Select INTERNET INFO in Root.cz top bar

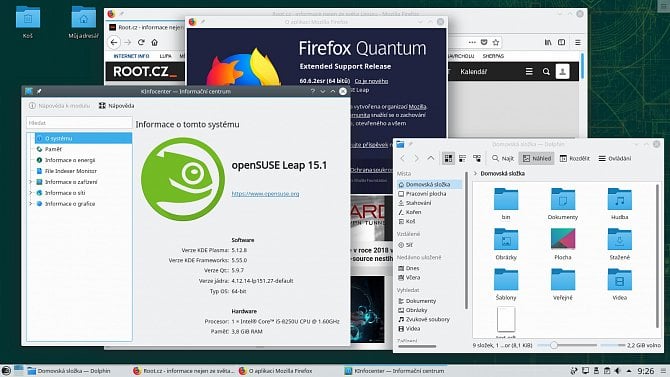pyautogui.click(x=131, y=56)
